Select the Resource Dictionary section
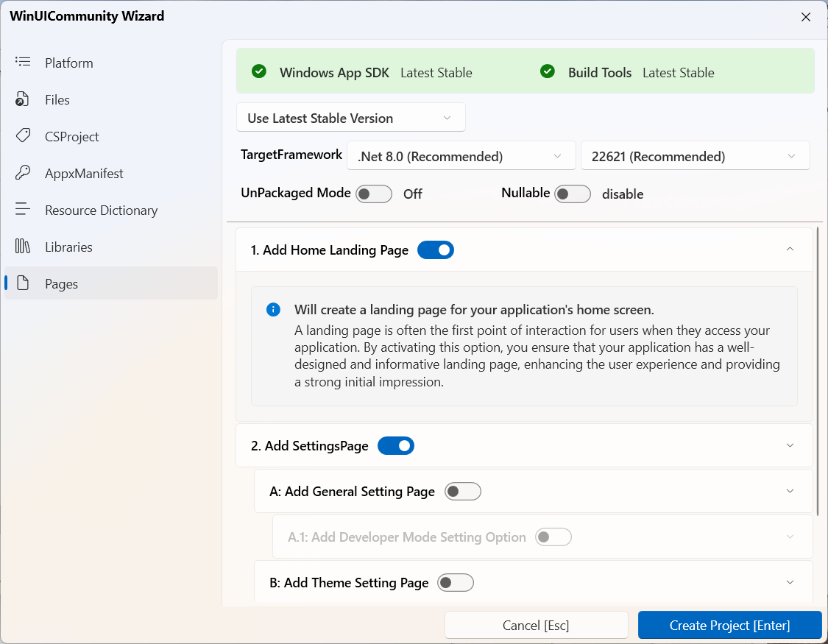 [111, 210]
